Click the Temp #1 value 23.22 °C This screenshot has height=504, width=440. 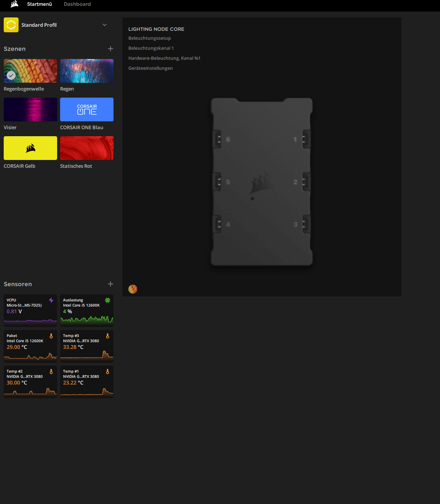[73, 383]
